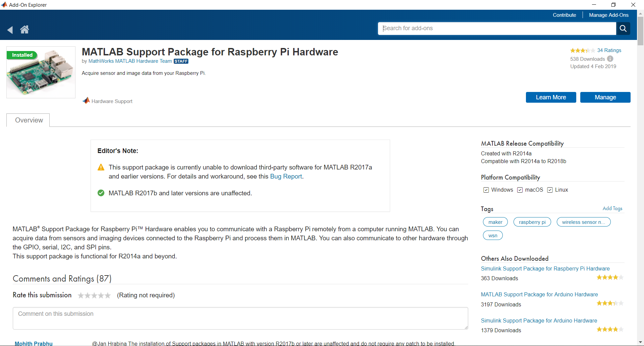Select the raspberry pi tag
This screenshot has height=346, width=644.
pyautogui.click(x=532, y=222)
